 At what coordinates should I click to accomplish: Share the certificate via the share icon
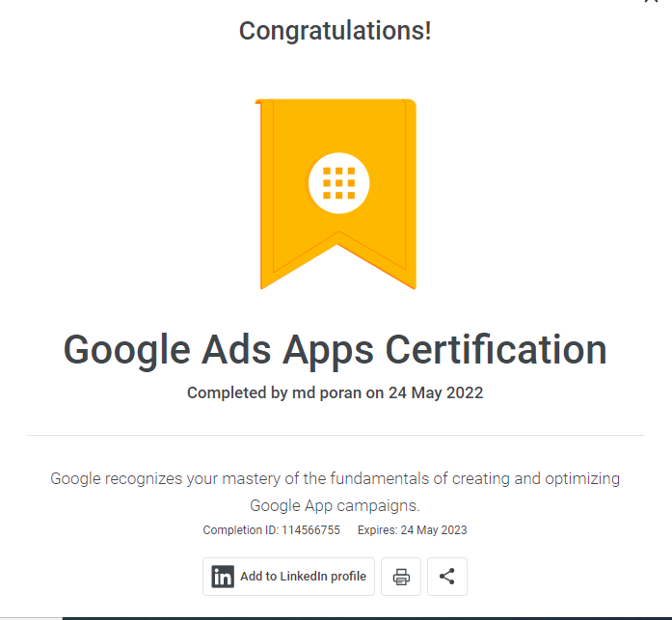447,577
